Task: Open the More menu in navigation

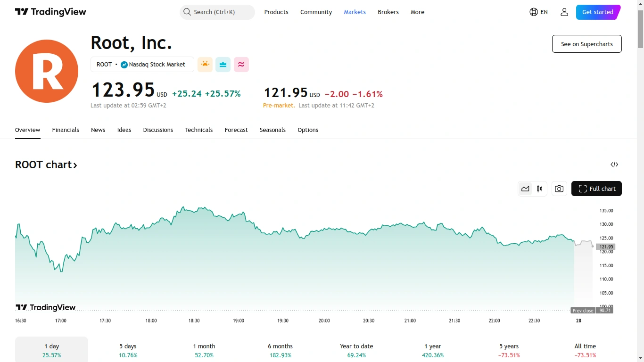Action: [x=417, y=12]
